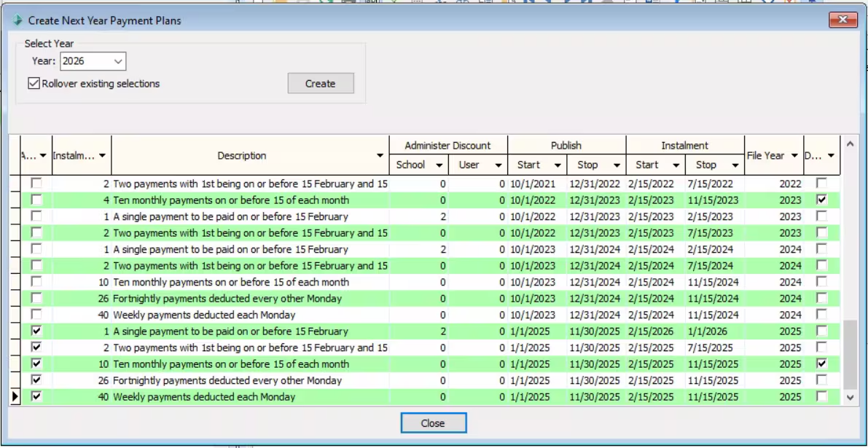The image size is (868, 448).
Task: Open the Description column filter arrow
Action: (380, 156)
